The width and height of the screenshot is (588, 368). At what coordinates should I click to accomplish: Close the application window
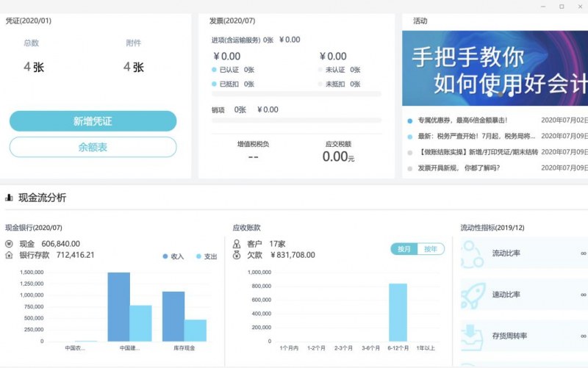(x=580, y=7)
